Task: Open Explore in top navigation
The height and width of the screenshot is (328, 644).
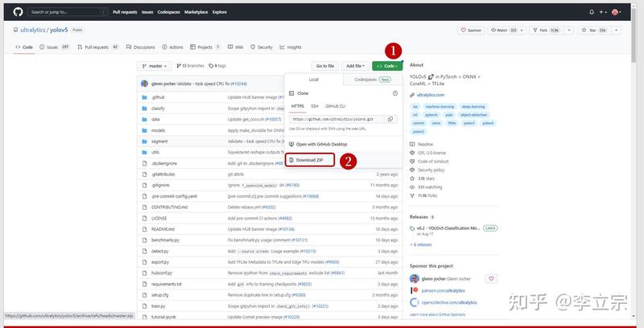Action: pos(220,12)
